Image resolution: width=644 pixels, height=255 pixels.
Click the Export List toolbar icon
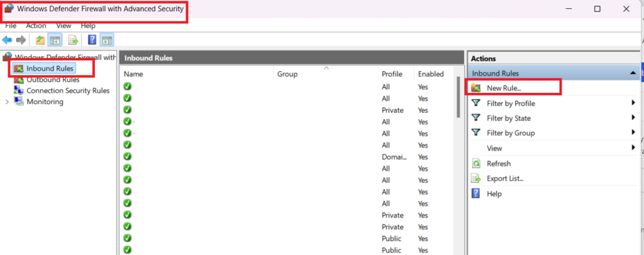click(73, 40)
